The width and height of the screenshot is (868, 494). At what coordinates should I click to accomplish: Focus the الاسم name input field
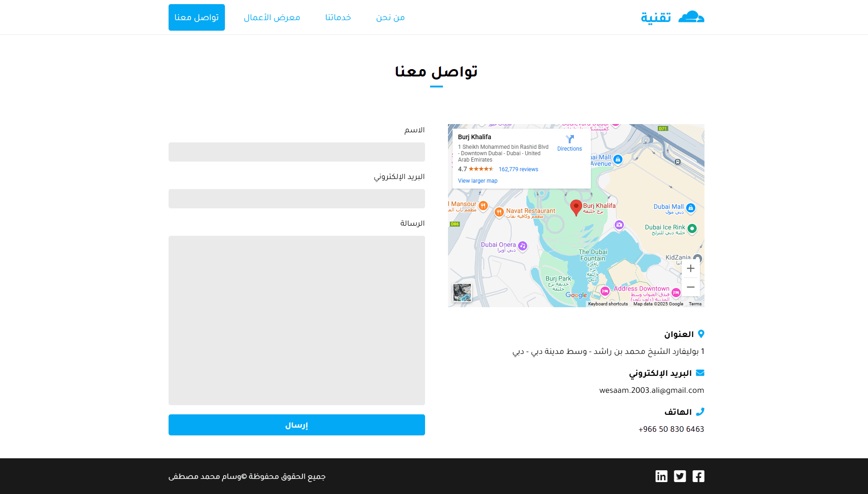(x=297, y=152)
